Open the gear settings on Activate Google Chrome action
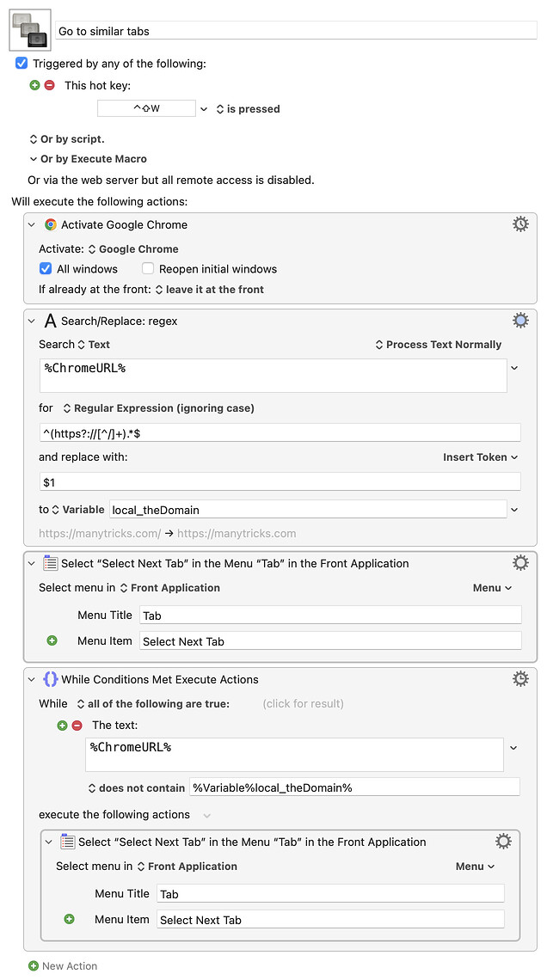 [x=520, y=224]
